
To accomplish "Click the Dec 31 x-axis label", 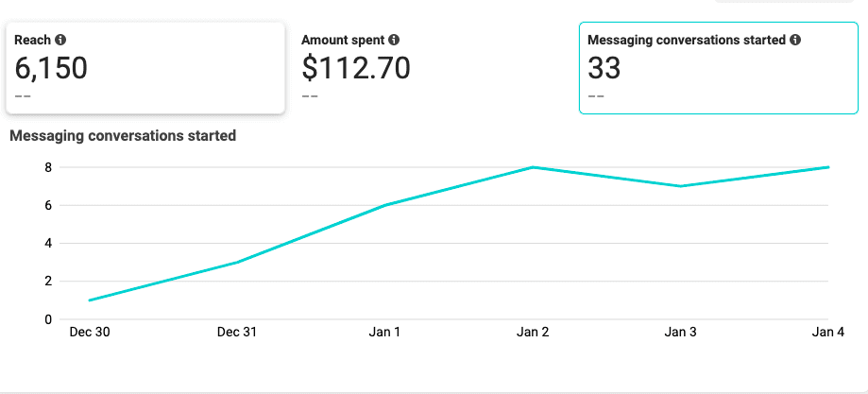I will tap(237, 333).
